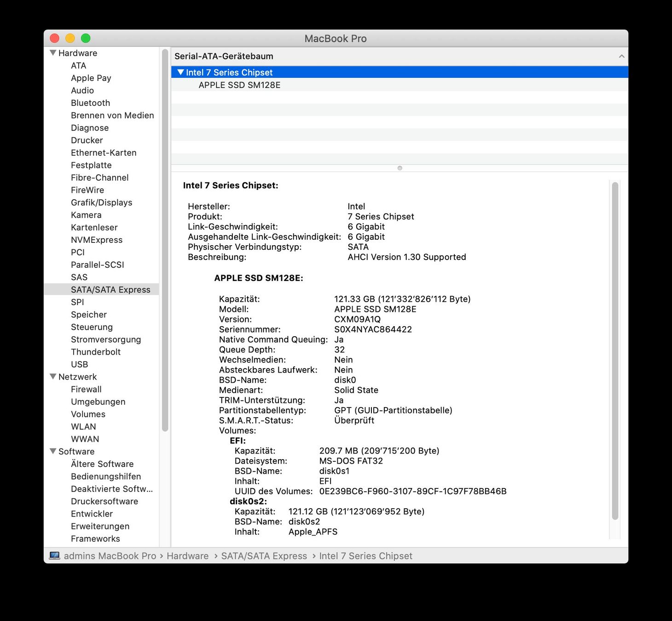The width and height of the screenshot is (672, 621).
Task: Click the detail pane vertical scrollbar
Action: pyautogui.click(x=615, y=351)
